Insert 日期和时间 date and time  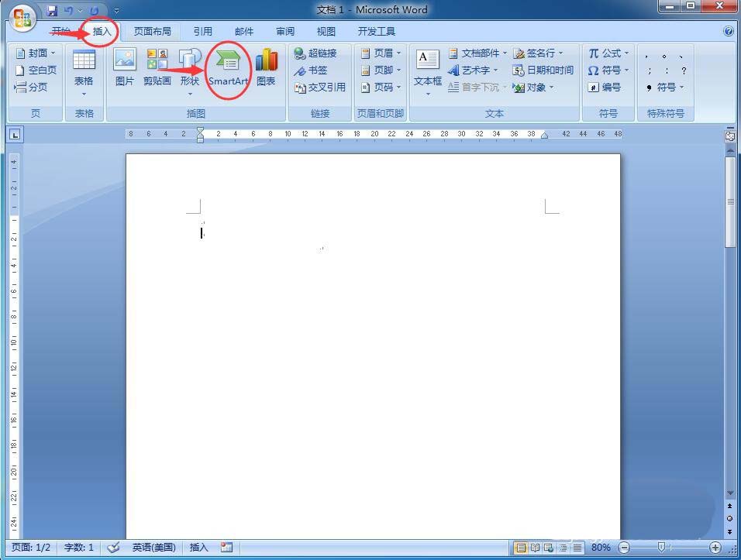(x=543, y=70)
